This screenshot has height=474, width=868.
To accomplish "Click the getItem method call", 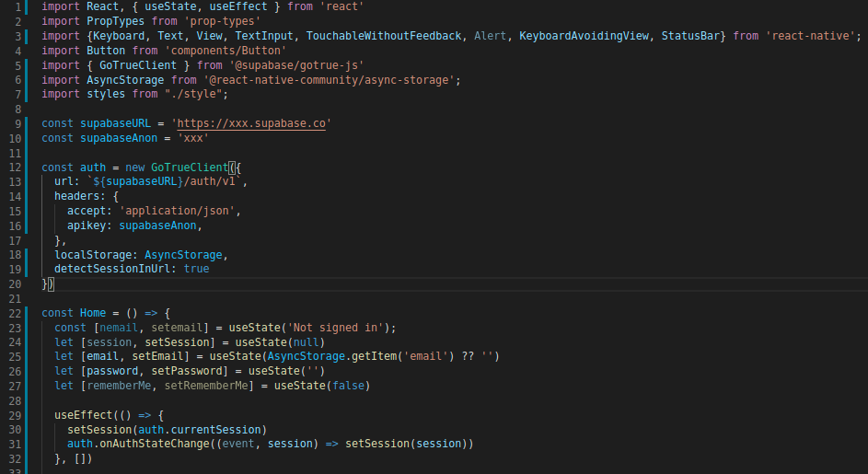I will click(375, 356).
